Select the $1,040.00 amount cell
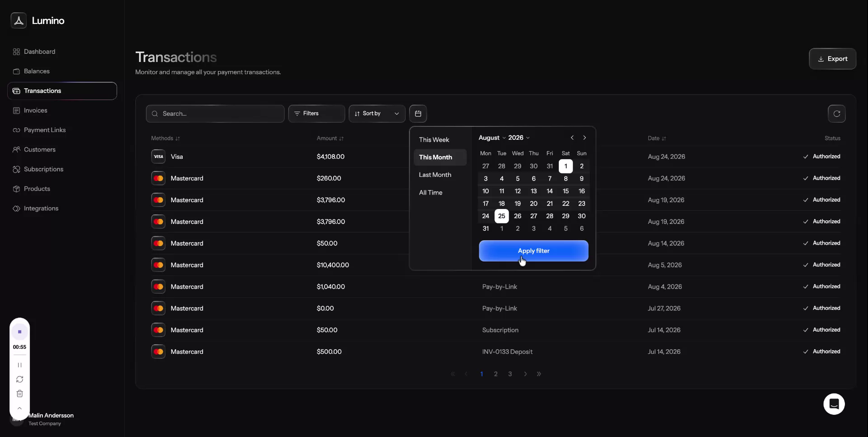 (330, 287)
